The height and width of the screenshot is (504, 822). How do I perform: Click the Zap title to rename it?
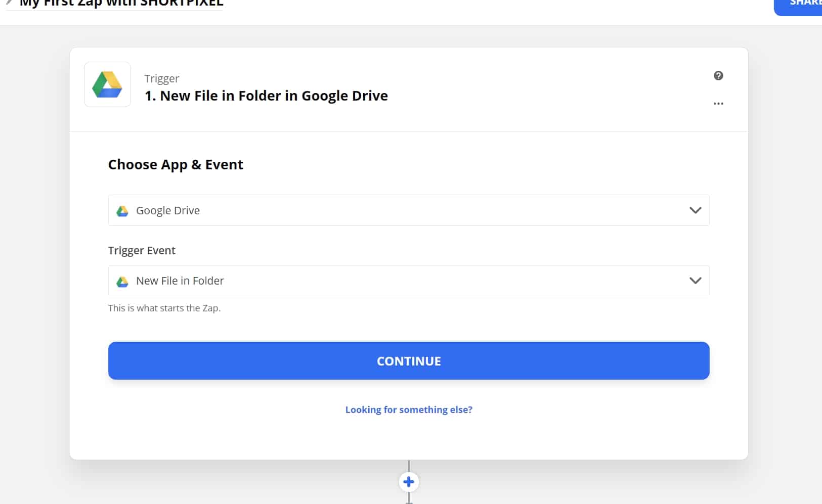coord(121,4)
